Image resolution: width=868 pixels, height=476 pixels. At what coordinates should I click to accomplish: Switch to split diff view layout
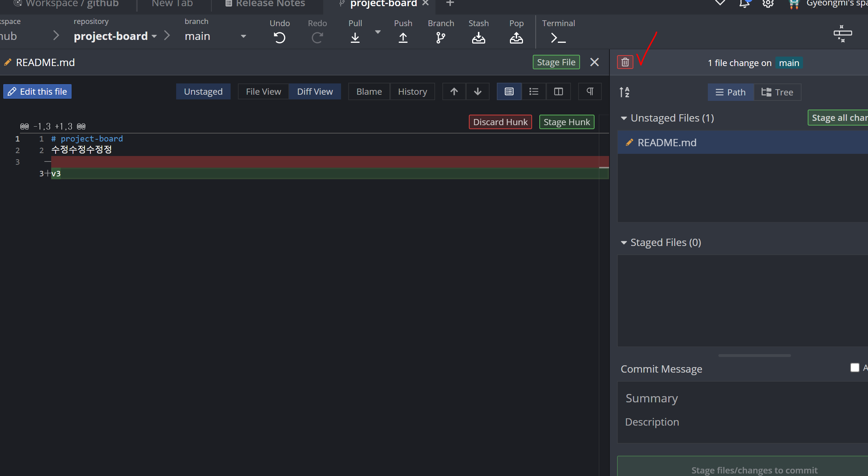[559, 91]
